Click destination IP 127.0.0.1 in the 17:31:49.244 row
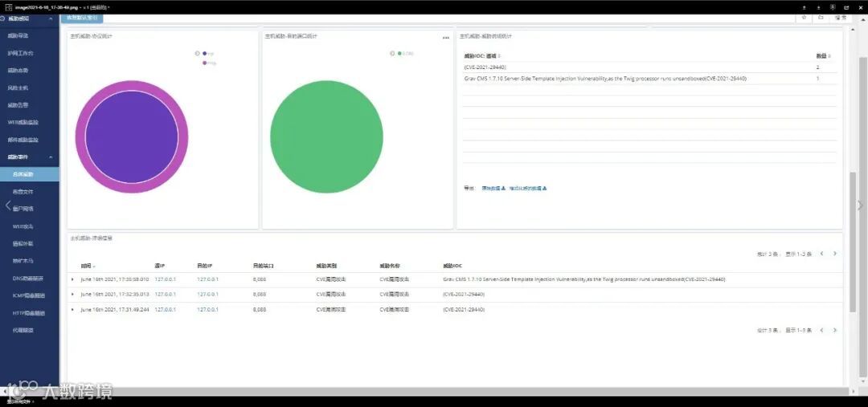 pos(207,310)
